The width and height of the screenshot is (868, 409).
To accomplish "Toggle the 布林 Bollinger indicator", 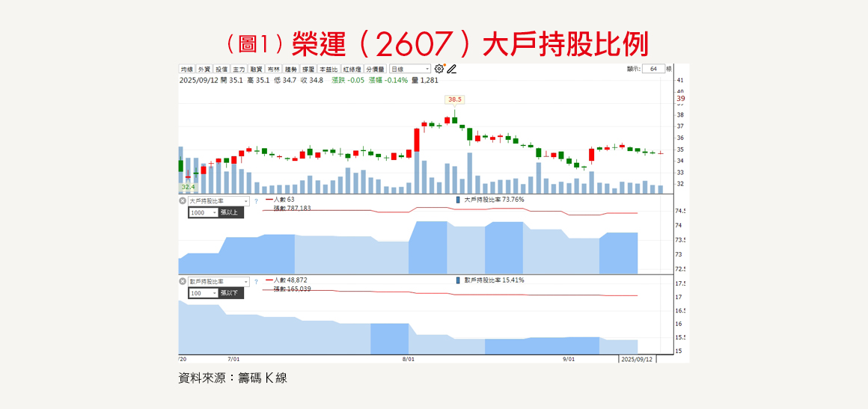I will (x=273, y=70).
